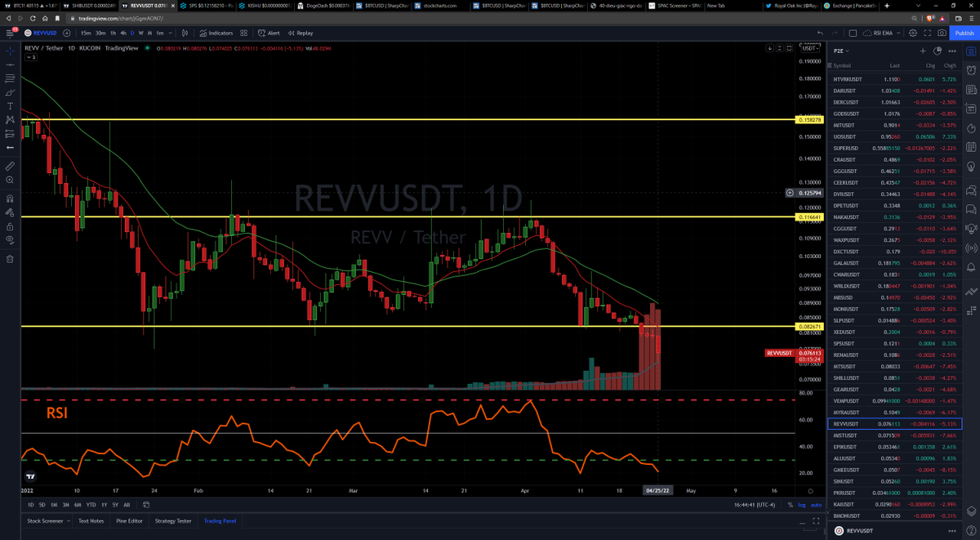
Task: Open the chart layout selector square icon
Action: [853, 33]
